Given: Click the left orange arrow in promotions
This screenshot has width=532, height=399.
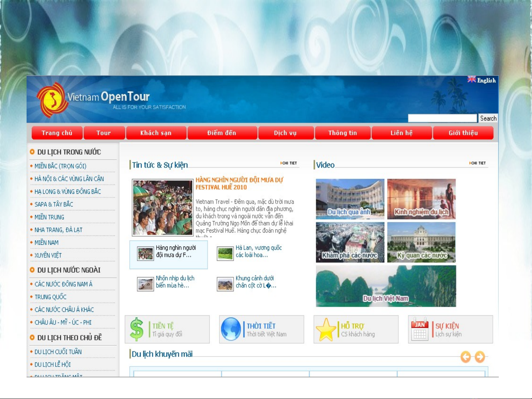Looking at the screenshot, I should click(x=466, y=357).
